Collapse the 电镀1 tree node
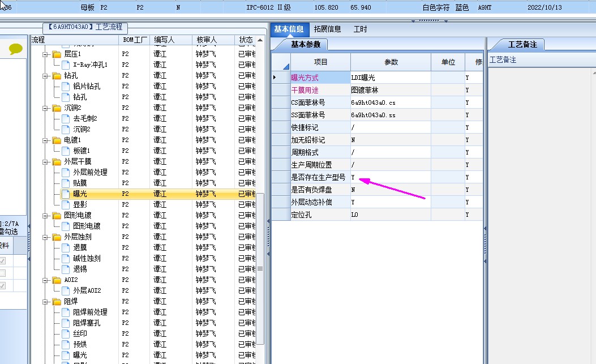The image size is (596, 364). click(x=45, y=141)
